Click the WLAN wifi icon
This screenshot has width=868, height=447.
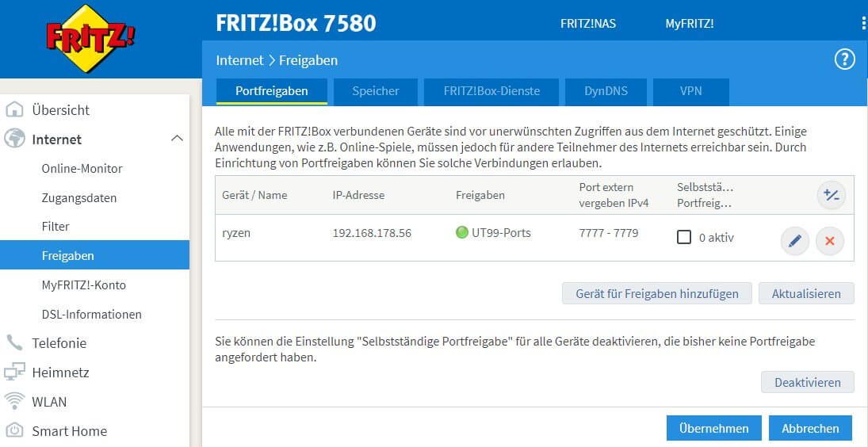pos(14,401)
